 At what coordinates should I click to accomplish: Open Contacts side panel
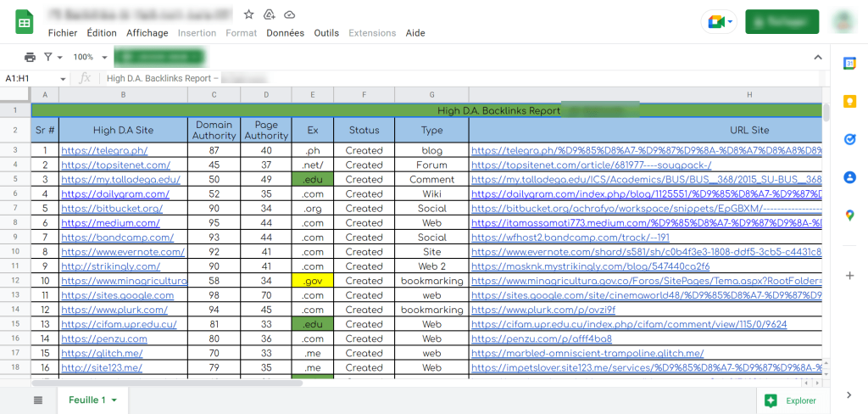(x=849, y=177)
